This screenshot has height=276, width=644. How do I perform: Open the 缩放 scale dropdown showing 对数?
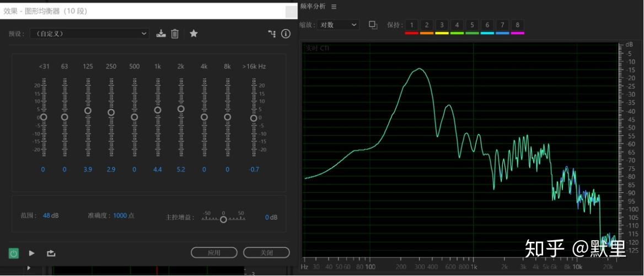338,25
